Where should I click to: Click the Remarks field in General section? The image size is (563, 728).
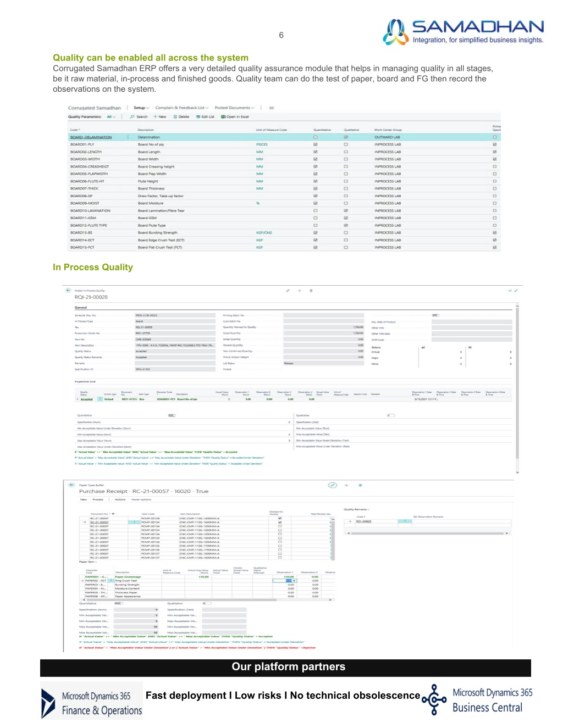(175, 363)
